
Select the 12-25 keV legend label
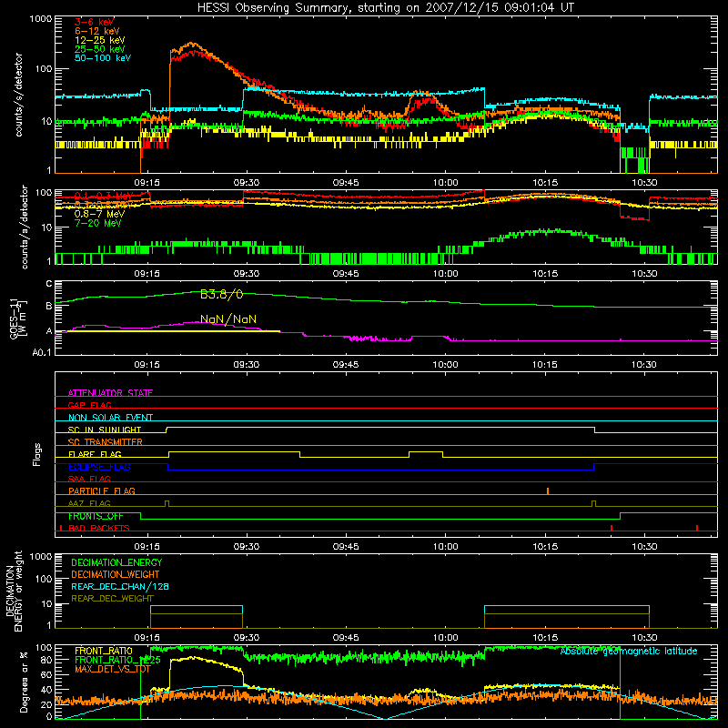click(100, 40)
